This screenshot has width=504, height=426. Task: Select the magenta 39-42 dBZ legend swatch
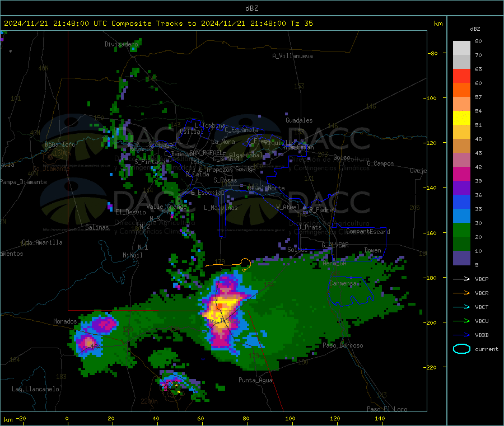[461, 174]
